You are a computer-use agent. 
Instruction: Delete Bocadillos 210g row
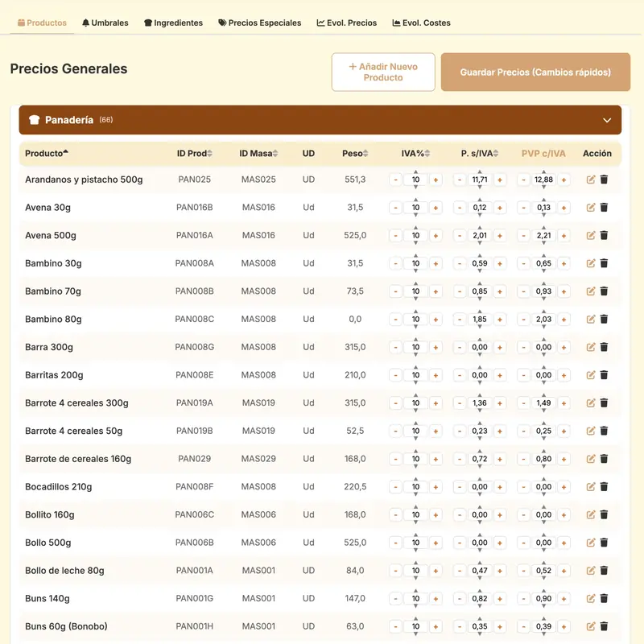(604, 487)
